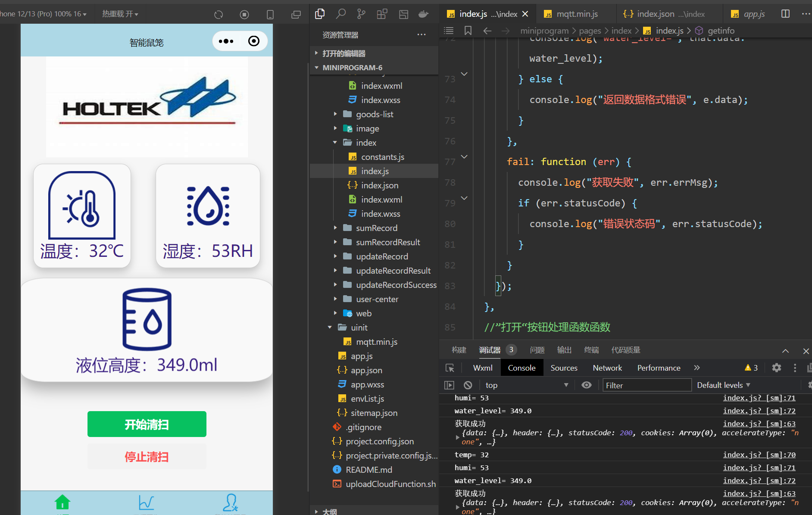Open explorer more actions ellipsis
This screenshot has width=812, height=515.
coord(422,35)
